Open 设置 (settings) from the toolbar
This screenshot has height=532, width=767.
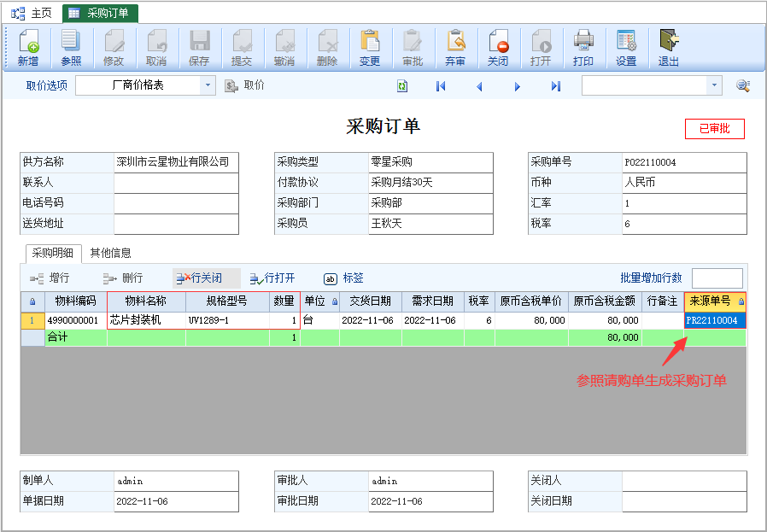(626, 48)
